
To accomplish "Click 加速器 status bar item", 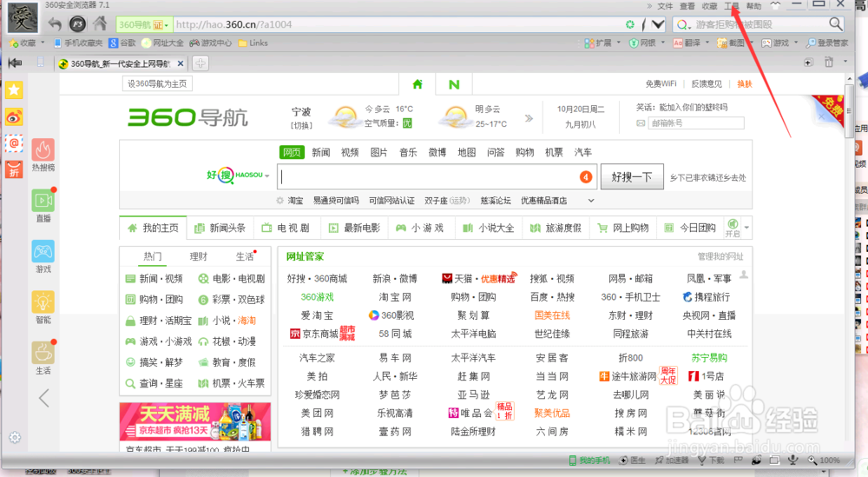I will (672, 460).
